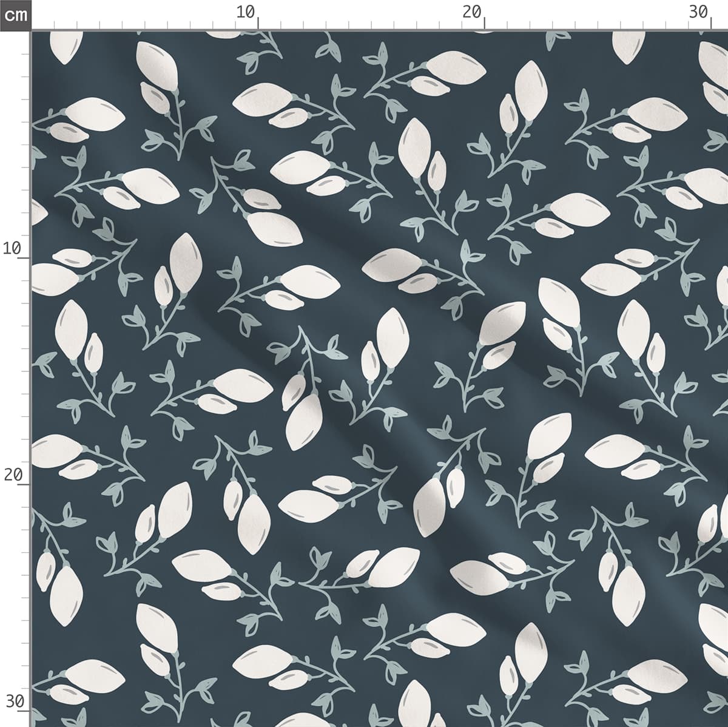Click the 20 mark on the top ruler
Screen dimensions: 728x727
tap(471, 12)
